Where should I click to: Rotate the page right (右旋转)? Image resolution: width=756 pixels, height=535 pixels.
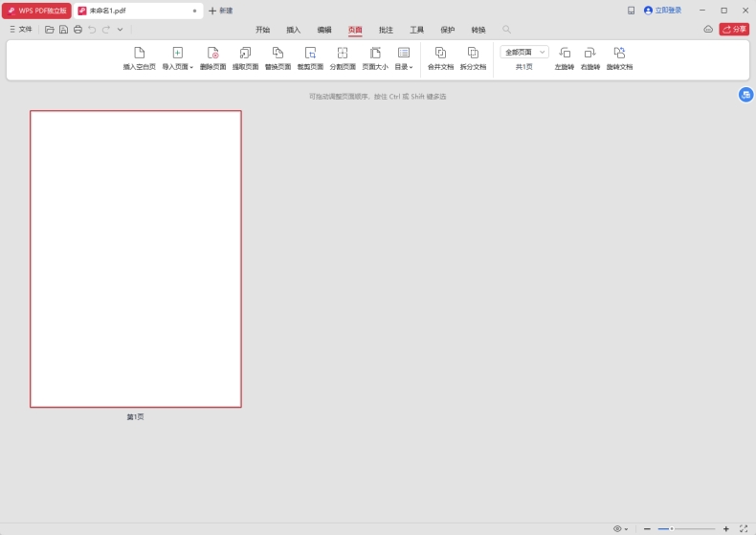click(x=590, y=54)
